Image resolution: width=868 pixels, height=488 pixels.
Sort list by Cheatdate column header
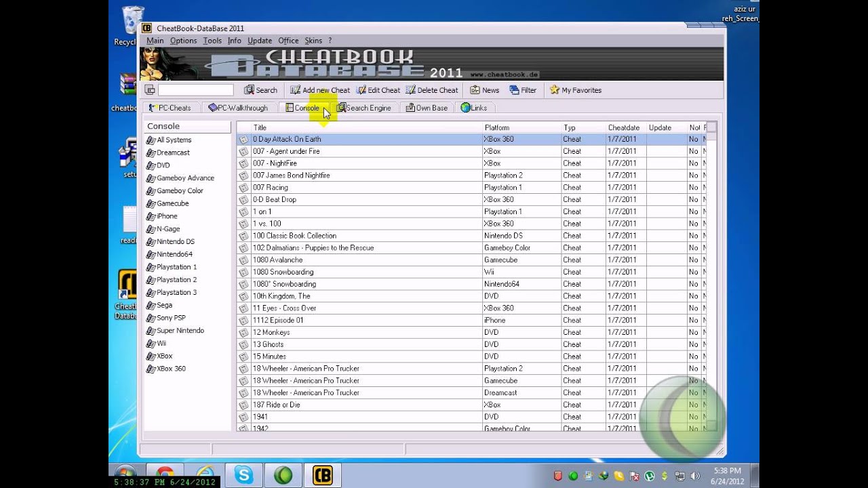[x=625, y=127]
